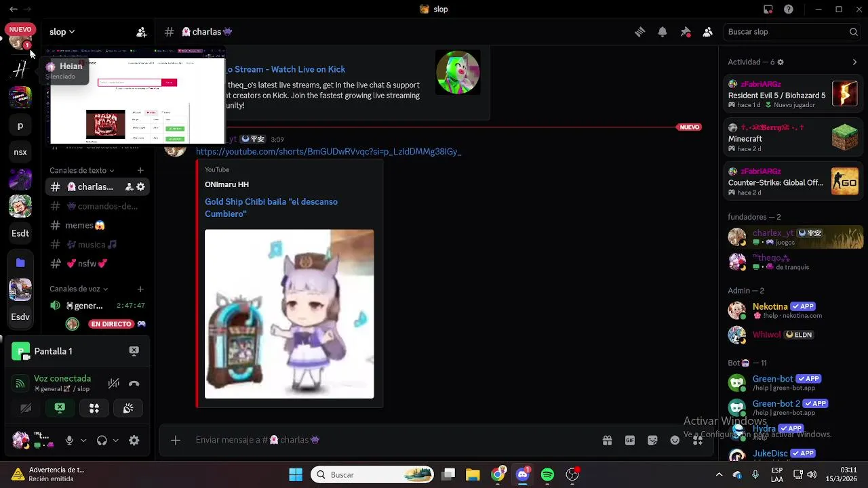Viewport: 868px width, 488px height.
Task: Add a text channel with plus icon
Action: pyautogui.click(x=140, y=171)
